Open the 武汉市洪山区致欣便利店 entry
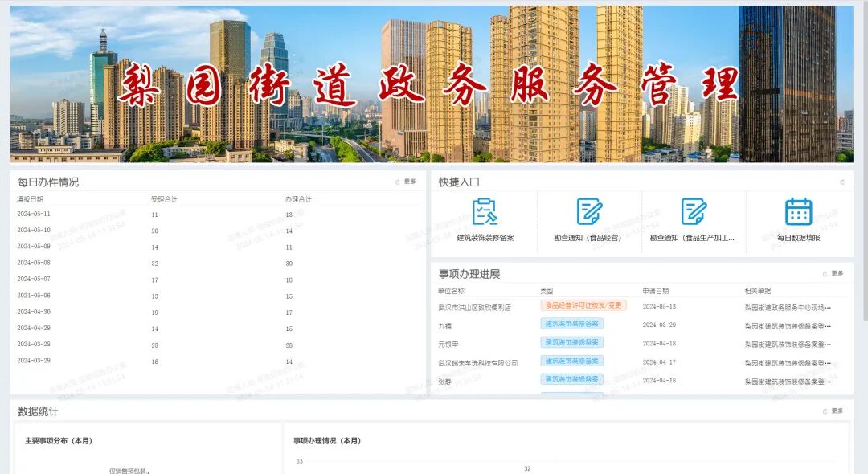868x474 pixels. click(474, 308)
